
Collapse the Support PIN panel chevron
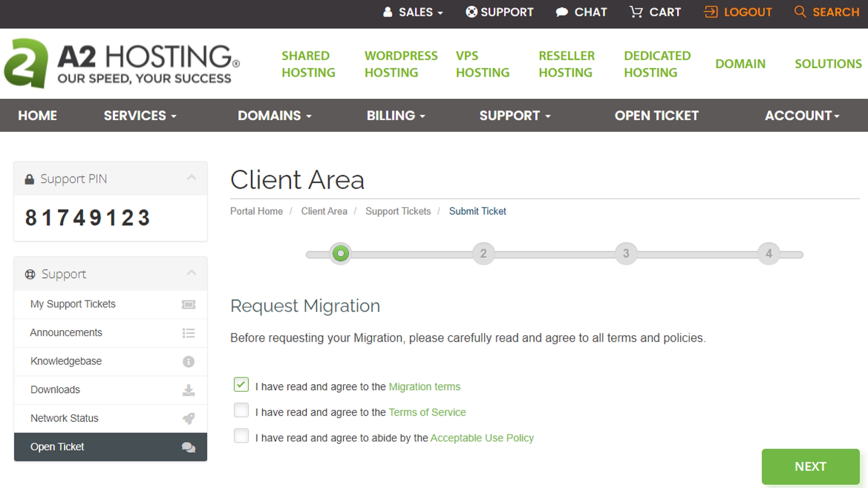[x=192, y=178]
